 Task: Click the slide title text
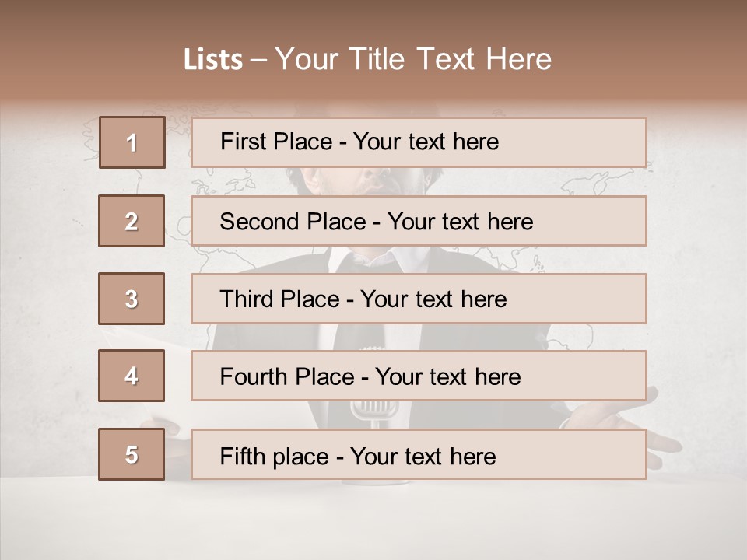367,59
